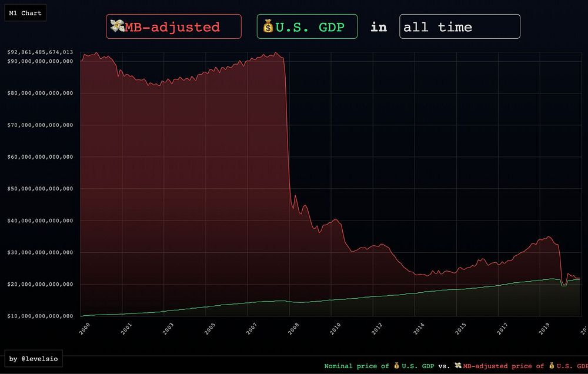Click the $90,000,000,000,000 axis label

pyautogui.click(x=40, y=61)
